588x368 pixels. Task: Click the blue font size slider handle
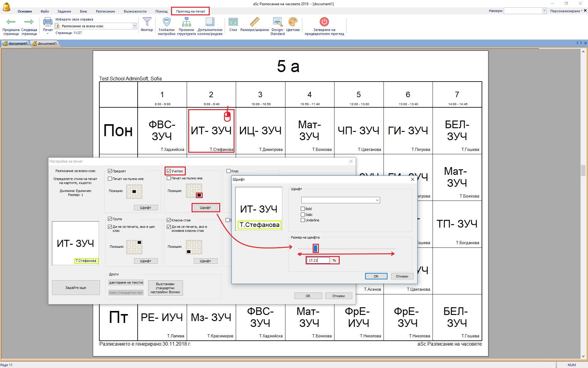315,248
